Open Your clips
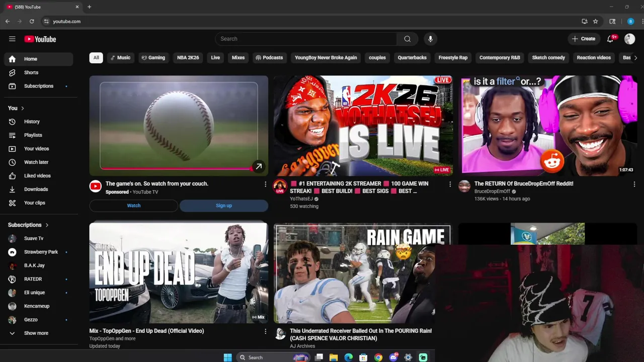 [x=38, y=203]
